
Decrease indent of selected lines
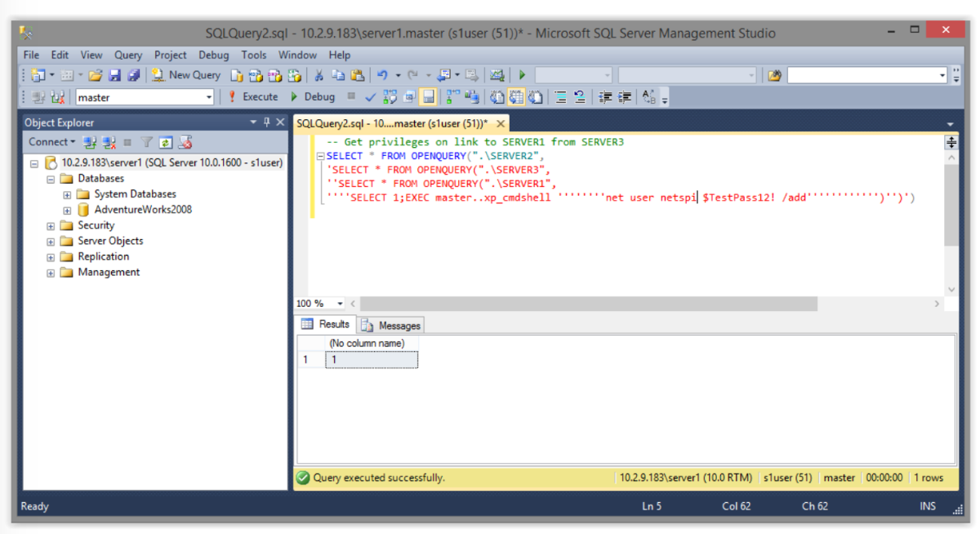tap(605, 96)
